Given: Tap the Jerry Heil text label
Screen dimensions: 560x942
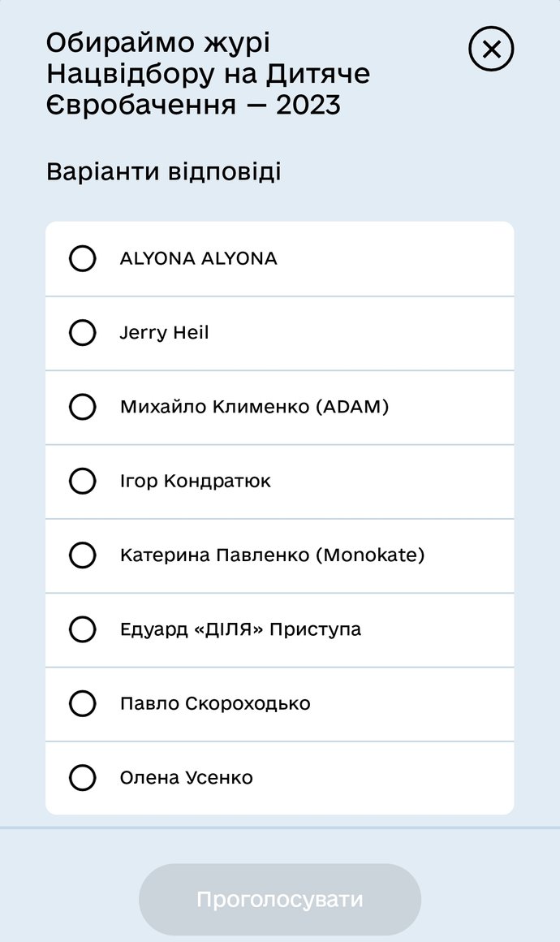Looking at the screenshot, I should point(164,333).
